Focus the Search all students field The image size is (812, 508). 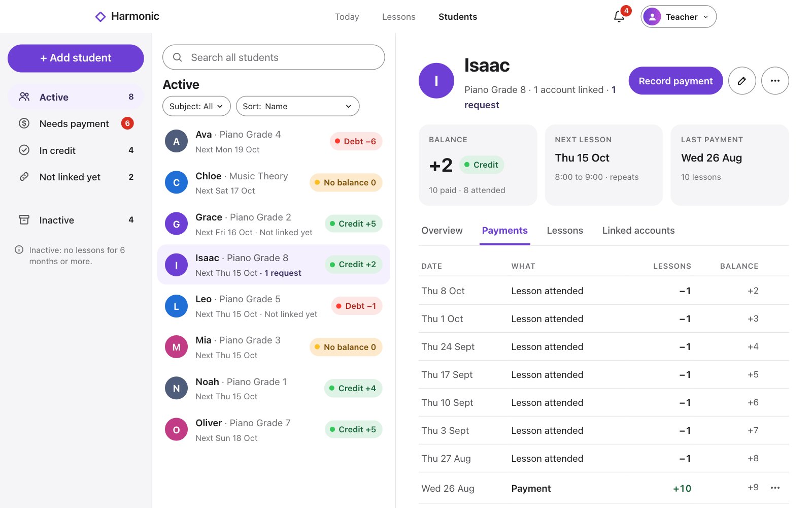coord(274,57)
